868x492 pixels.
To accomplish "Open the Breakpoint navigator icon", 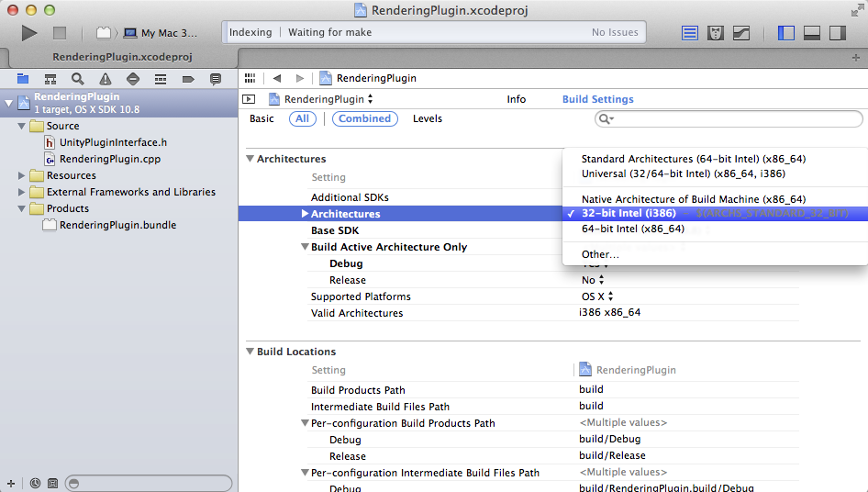I will point(188,79).
